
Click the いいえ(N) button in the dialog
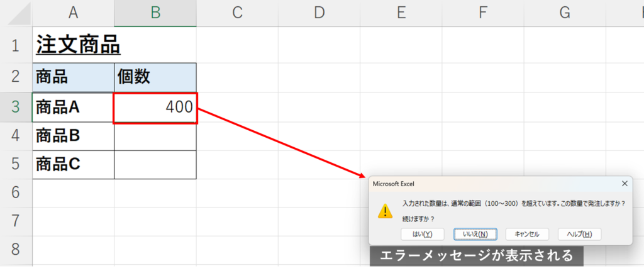click(x=475, y=235)
